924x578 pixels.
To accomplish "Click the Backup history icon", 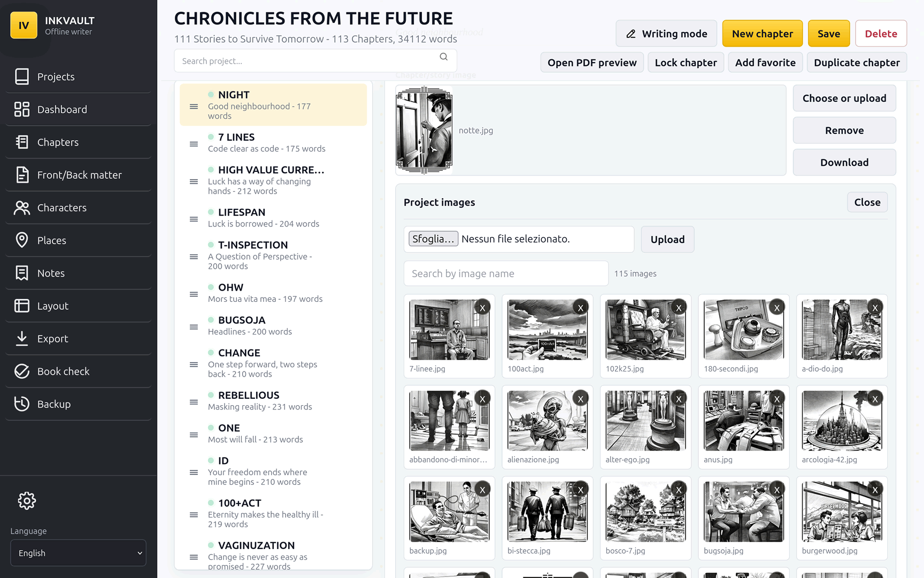I will click(x=22, y=404).
